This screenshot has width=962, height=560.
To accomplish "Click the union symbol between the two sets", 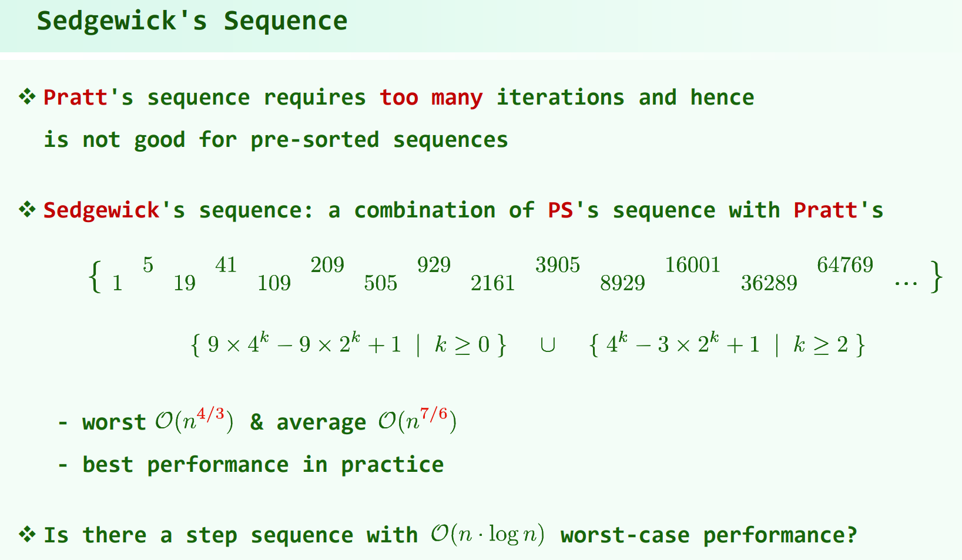I will click(x=547, y=345).
